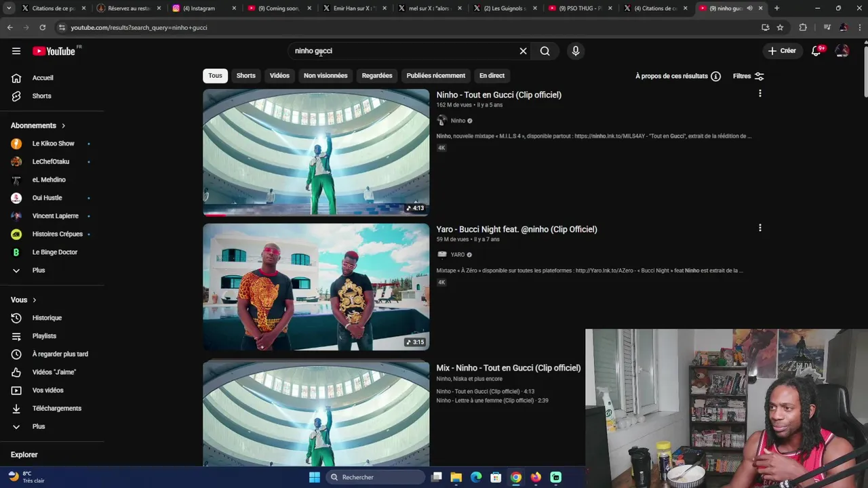The height and width of the screenshot is (488, 868).
Task: Open three-dot menu for Tout en Gucci video
Action: coord(759,94)
